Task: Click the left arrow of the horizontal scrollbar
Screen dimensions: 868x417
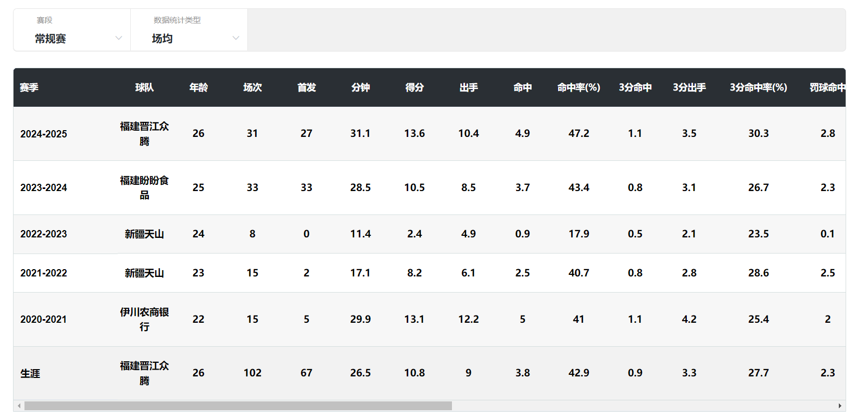Action: tap(19, 406)
